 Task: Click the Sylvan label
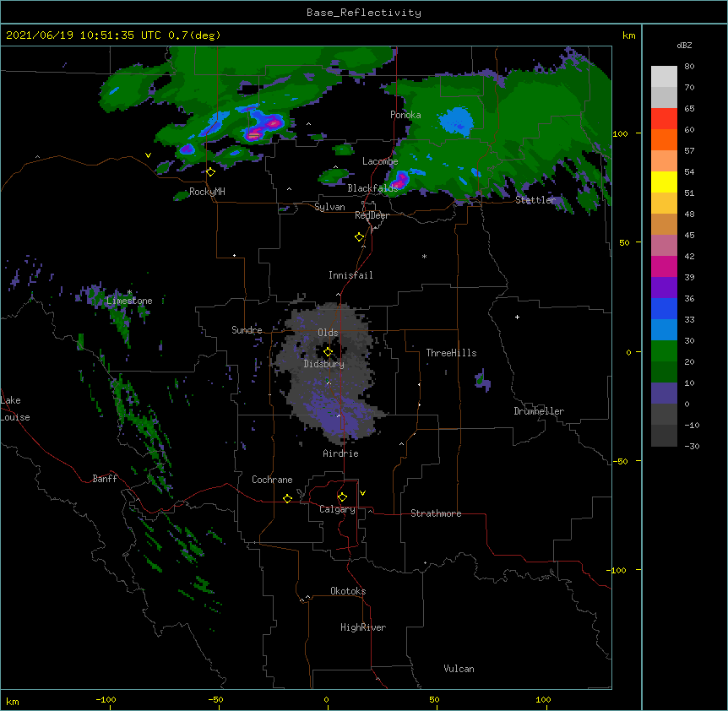[329, 207]
